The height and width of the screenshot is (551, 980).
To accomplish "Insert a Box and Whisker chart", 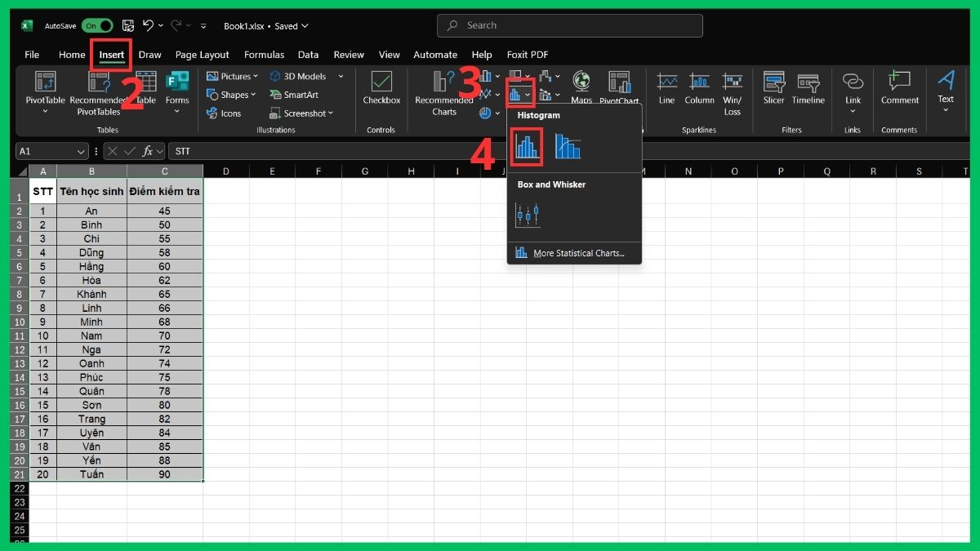I will [528, 216].
